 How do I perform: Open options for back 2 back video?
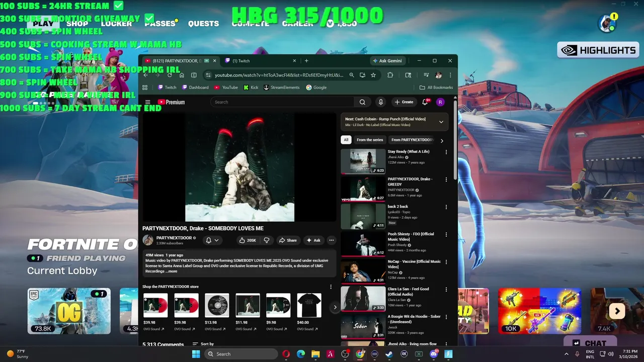pyautogui.click(x=446, y=207)
